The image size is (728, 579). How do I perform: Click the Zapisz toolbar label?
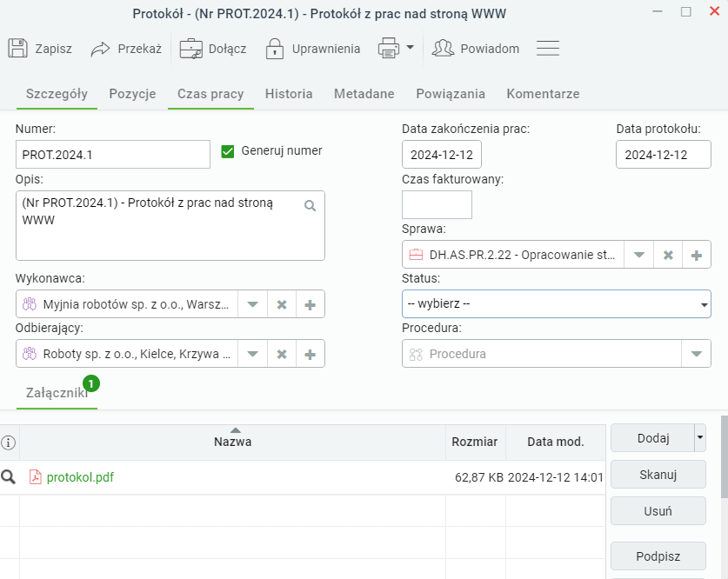53,49
